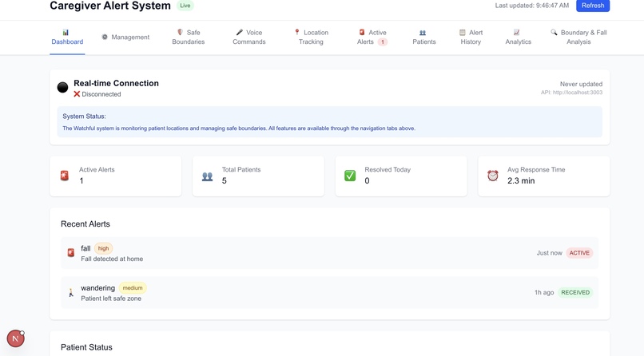The height and width of the screenshot is (356, 644).
Task: Select the Location Tracking tab
Action: coord(311,37)
